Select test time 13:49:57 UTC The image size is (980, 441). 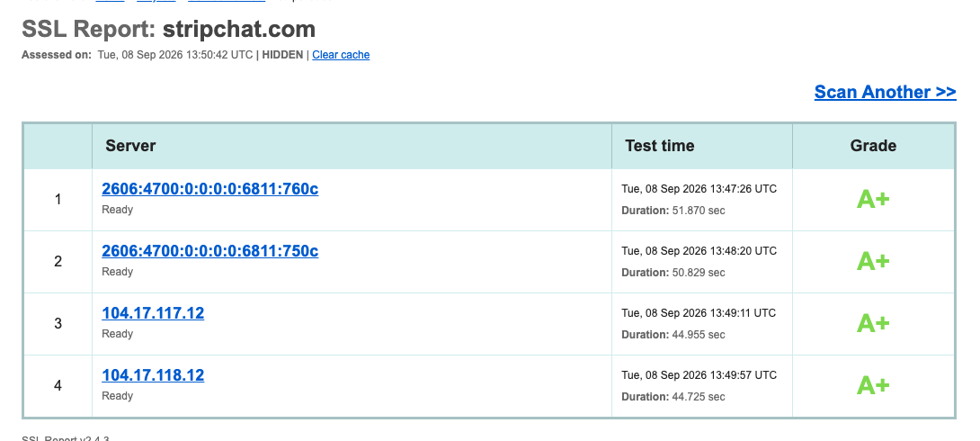tap(699, 374)
